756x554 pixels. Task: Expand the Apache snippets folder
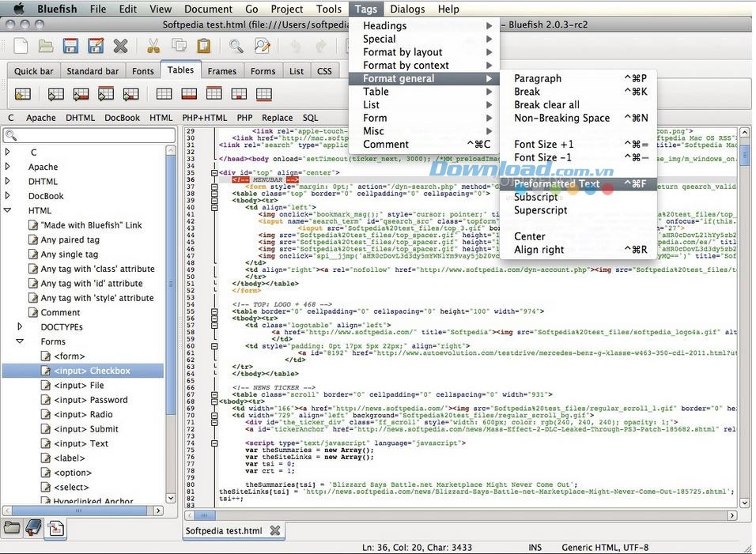pyautogui.click(x=8, y=167)
